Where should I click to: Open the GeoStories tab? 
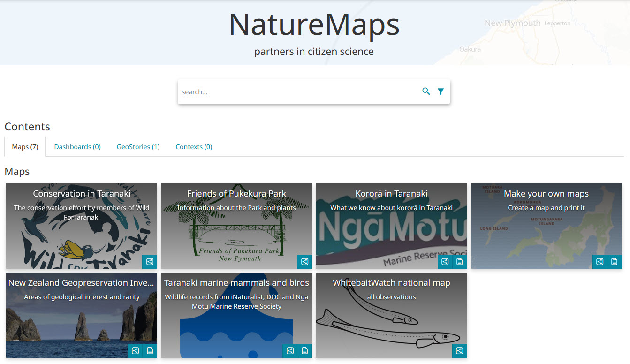(138, 147)
